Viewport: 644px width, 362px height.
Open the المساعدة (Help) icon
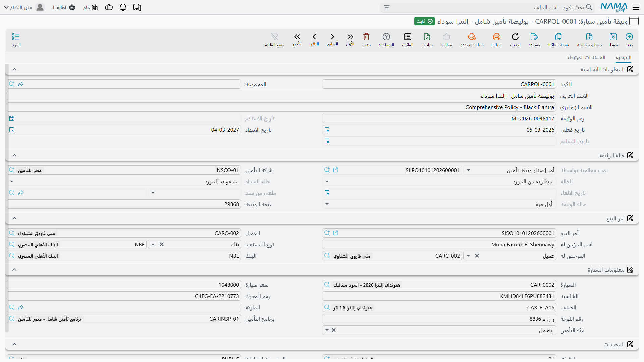click(386, 37)
